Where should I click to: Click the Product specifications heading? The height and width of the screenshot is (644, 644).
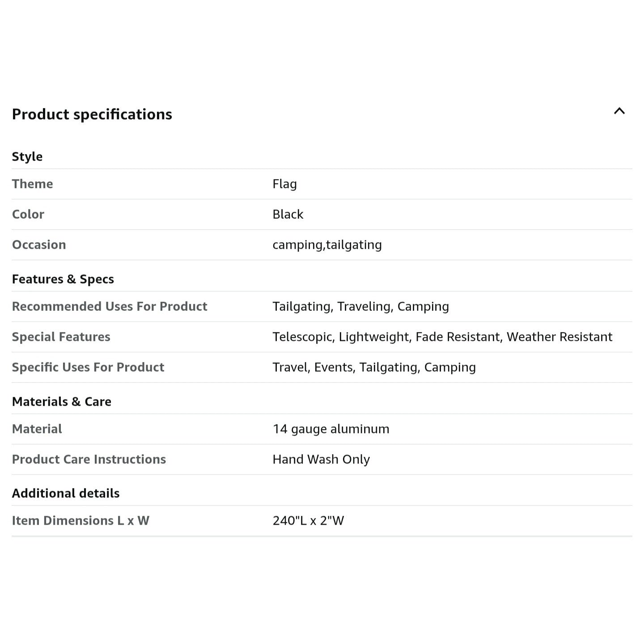tap(92, 114)
